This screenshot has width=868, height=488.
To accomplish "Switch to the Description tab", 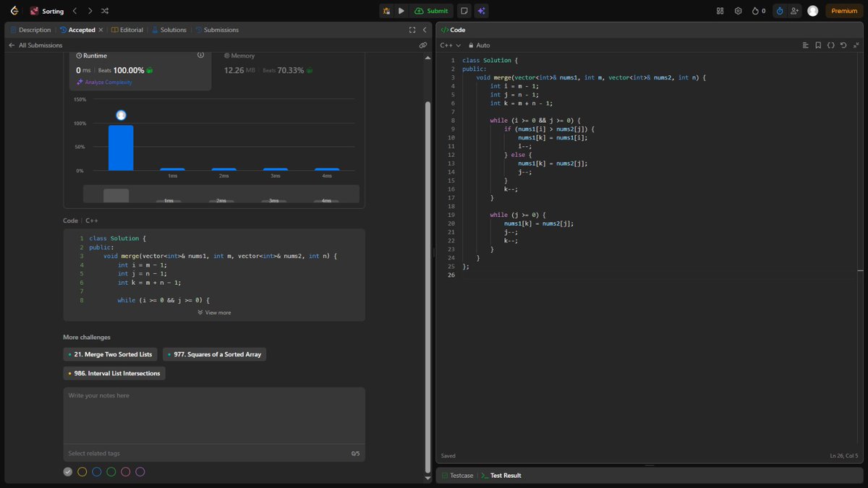I will point(30,30).
